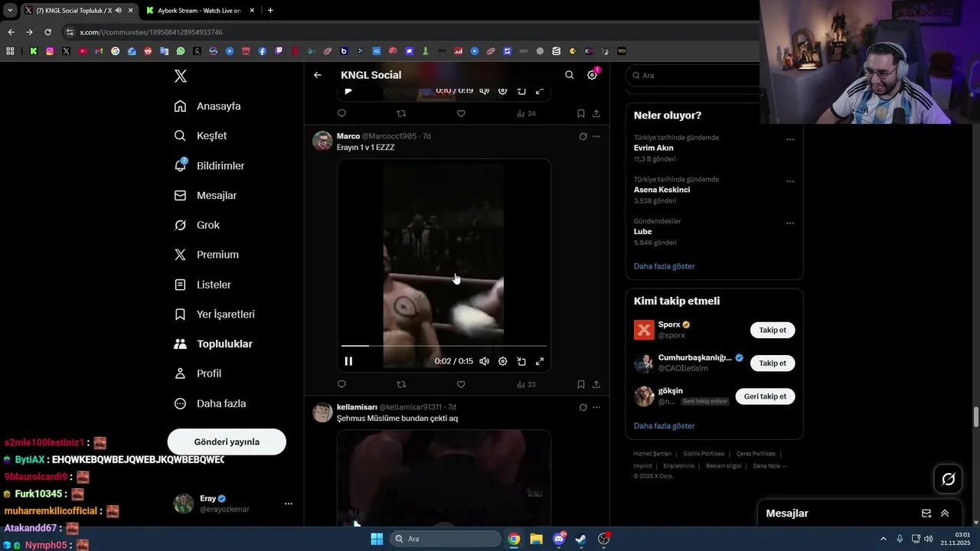Reload the page in browser

[x=47, y=32]
